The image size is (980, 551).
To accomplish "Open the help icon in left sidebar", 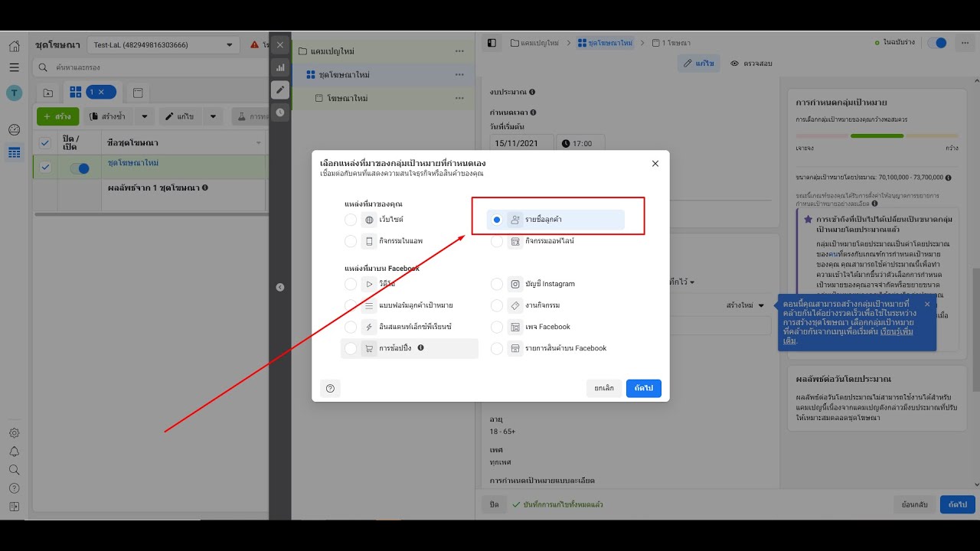I will pyautogui.click(x=14, y=488).
